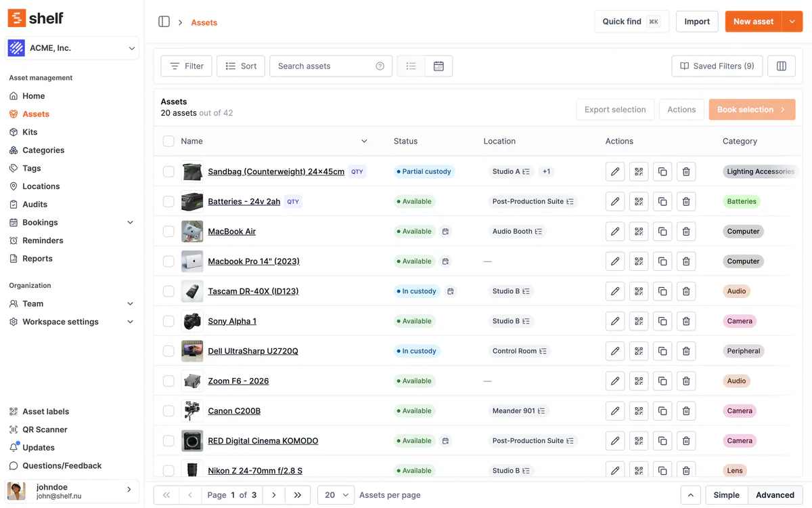
Task: Toggle the select-all assets checkbox
Action: click(x=168, y=141)
